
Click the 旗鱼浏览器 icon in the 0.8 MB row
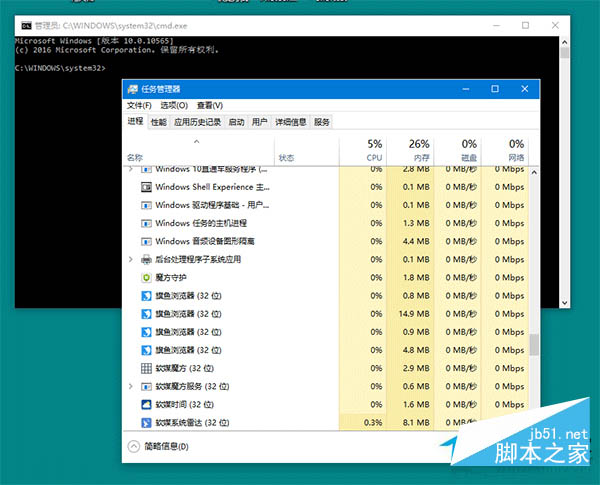click(x=146, y=296)
